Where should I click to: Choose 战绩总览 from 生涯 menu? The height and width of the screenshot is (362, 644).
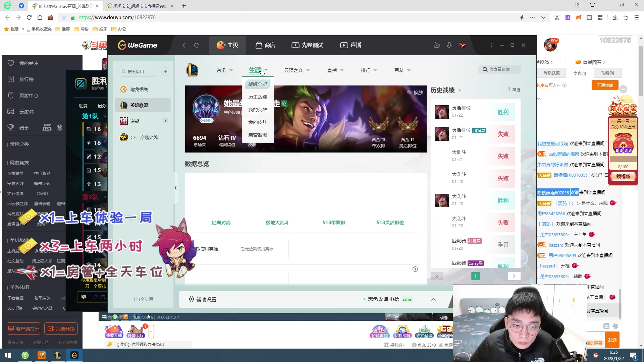[x=258, y=84]
